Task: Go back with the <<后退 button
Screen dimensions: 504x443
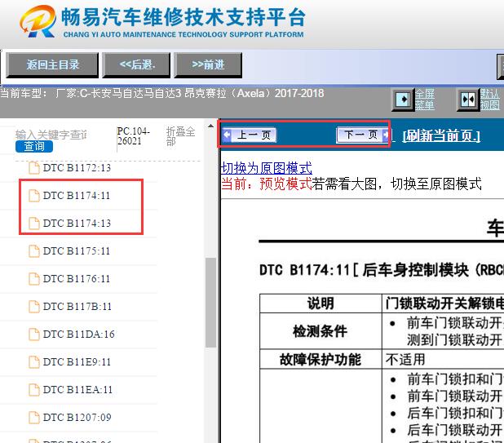Action: click(136, 65)
